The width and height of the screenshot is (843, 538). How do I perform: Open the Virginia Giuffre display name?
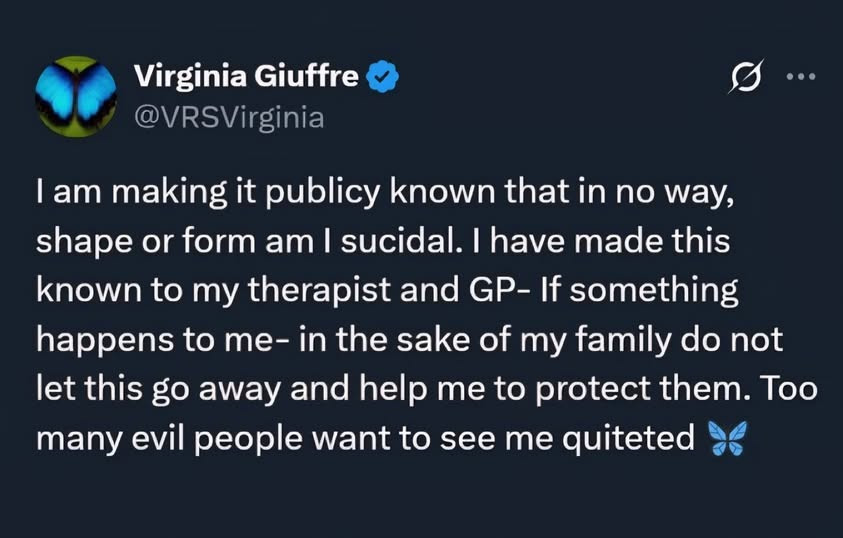point(246,76)
